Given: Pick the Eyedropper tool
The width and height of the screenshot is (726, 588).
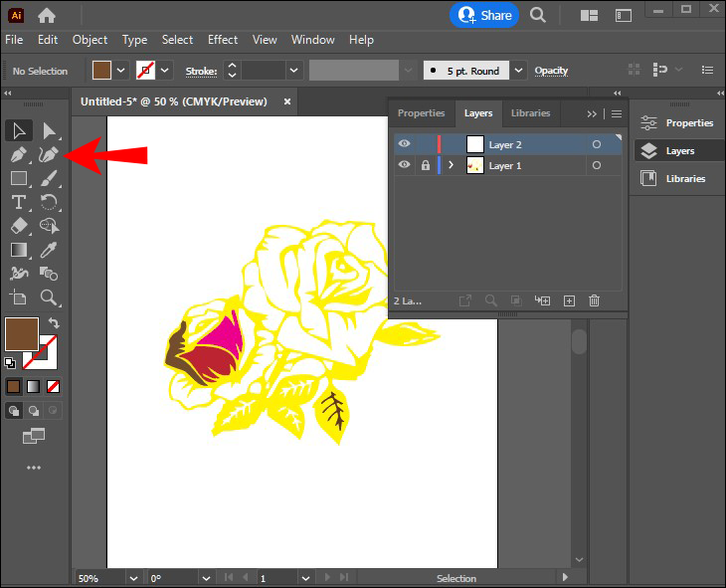Looking at the screenshot, I should coord(49,250).
